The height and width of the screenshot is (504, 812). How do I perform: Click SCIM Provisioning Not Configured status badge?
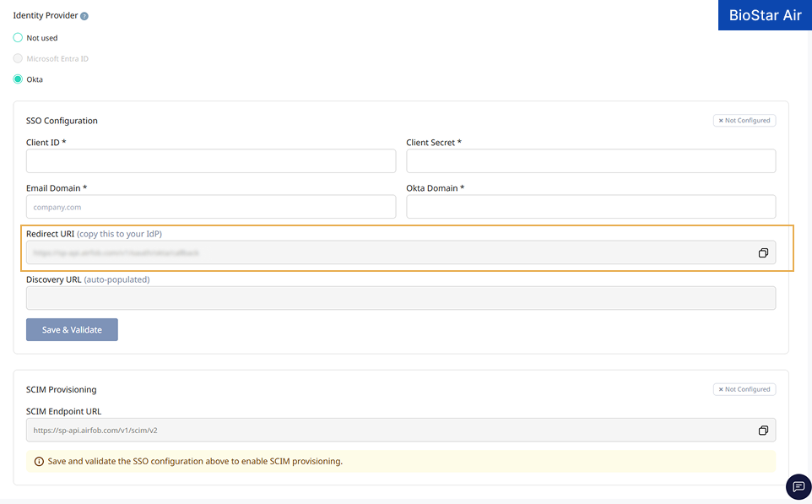[744, 389]
